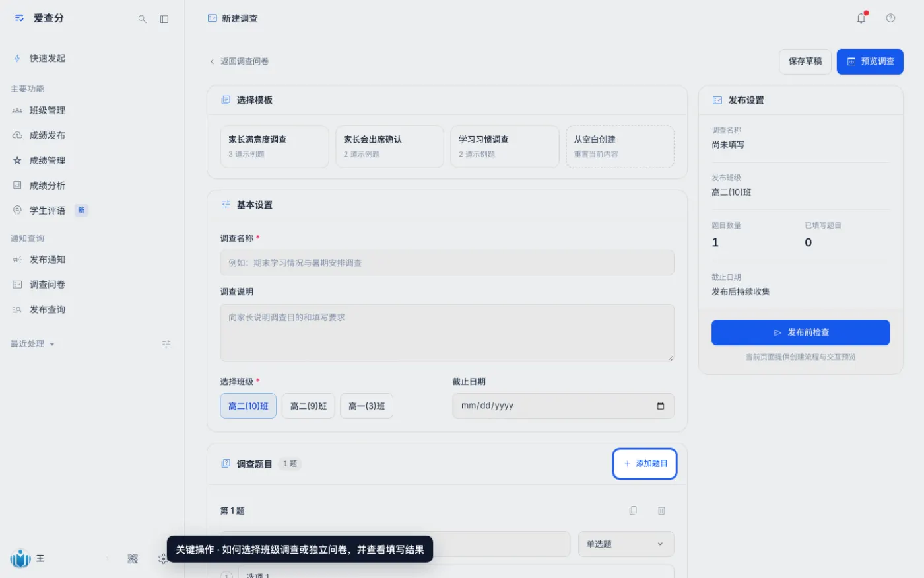Click the QR code icon beside user
This screenshot has width=924, height=578.
click(133, 559)
